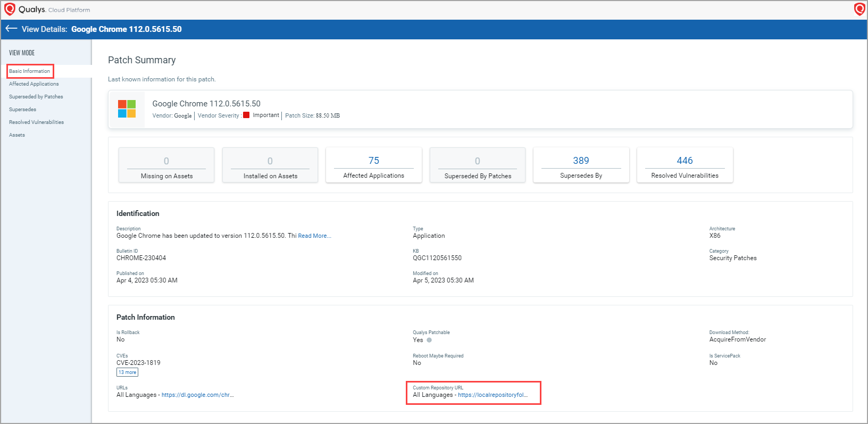868x424 pixels.
Task: Show the 13 more CVEs
Action: click(127, 372)
